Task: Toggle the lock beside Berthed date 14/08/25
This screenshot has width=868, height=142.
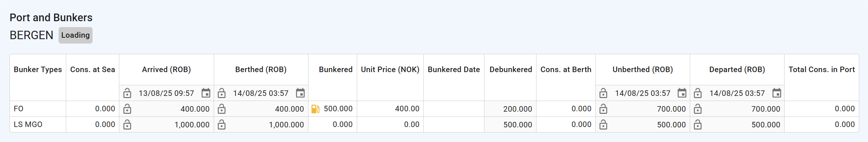Action: pyautogui.click(x=221, y=93)
